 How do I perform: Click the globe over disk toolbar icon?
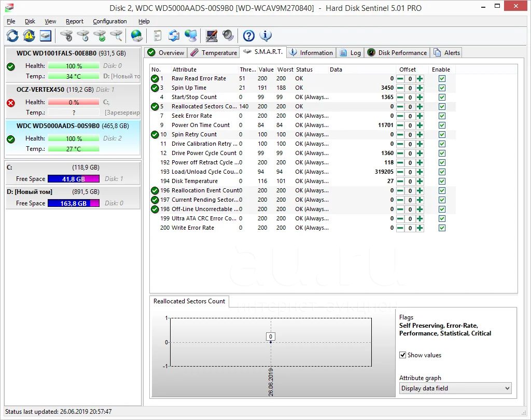click(x=137, y=36)
